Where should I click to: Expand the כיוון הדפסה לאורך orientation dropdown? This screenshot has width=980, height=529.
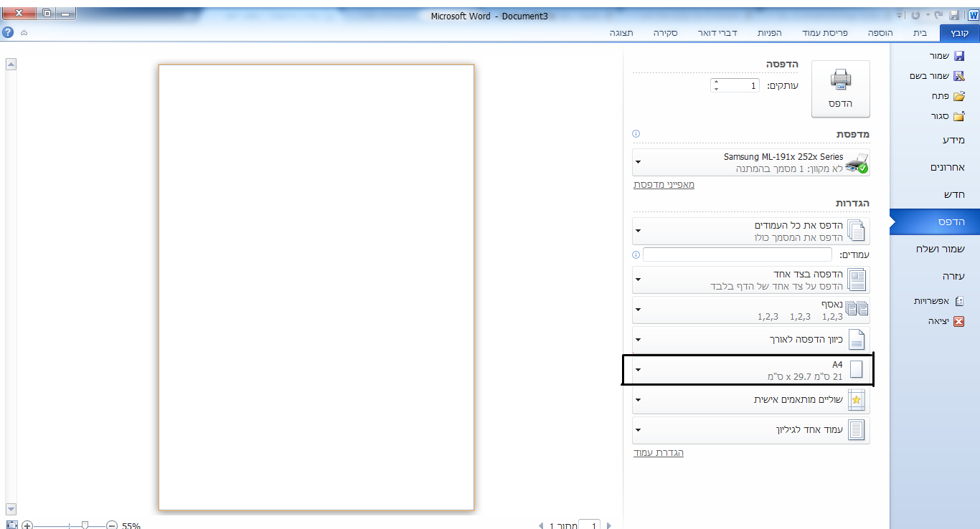751,339
